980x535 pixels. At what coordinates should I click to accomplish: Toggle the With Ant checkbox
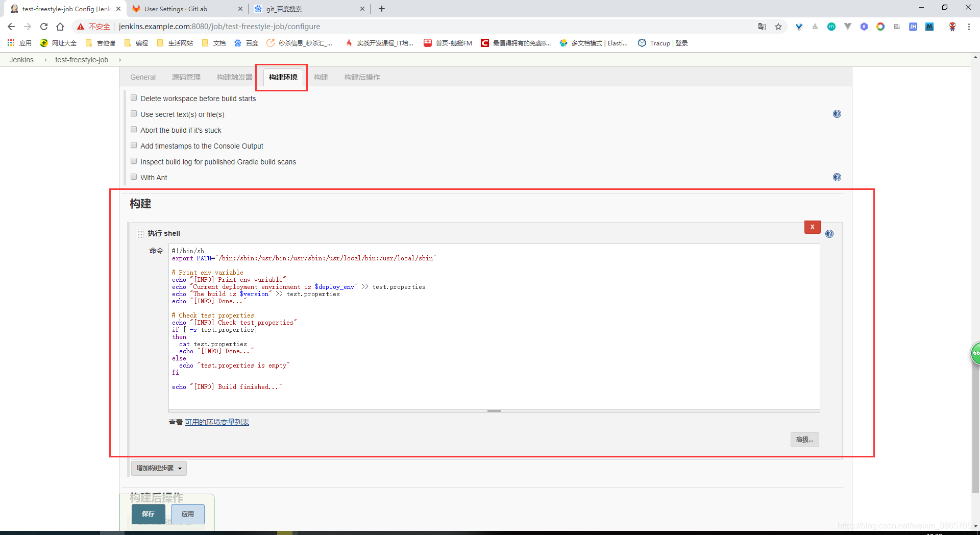click(x=134, y=177)
